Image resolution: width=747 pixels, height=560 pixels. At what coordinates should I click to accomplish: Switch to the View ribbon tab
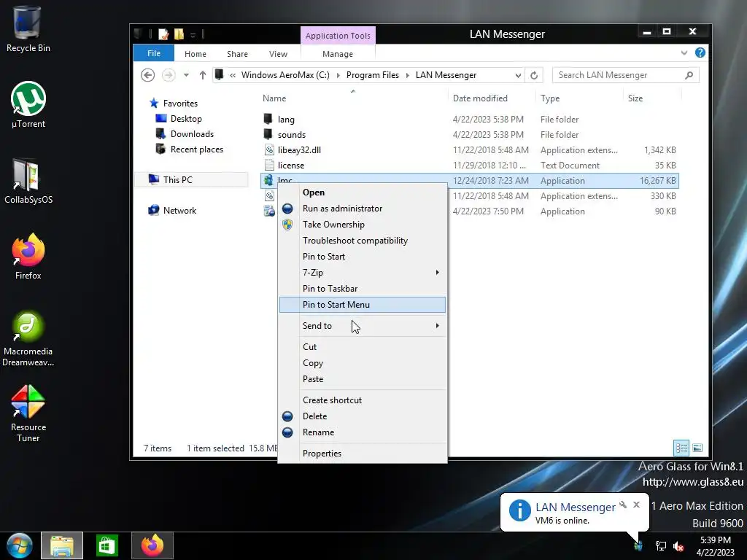(278, 54)
